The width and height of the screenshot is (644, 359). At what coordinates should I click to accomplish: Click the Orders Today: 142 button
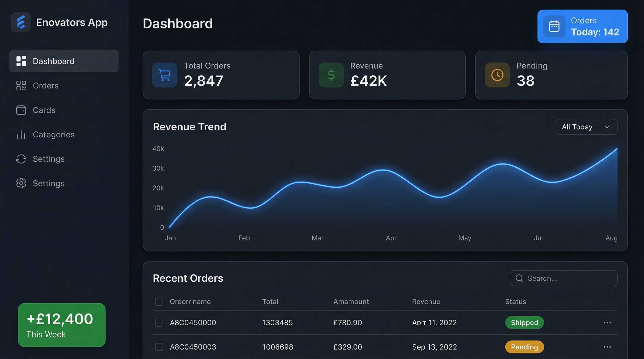pyautogui.click(x=582, y=26)
